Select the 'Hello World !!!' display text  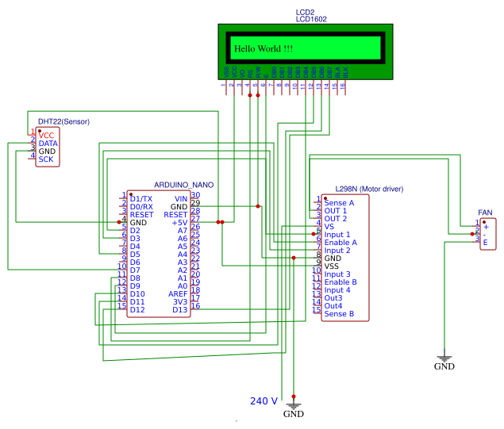264,49
